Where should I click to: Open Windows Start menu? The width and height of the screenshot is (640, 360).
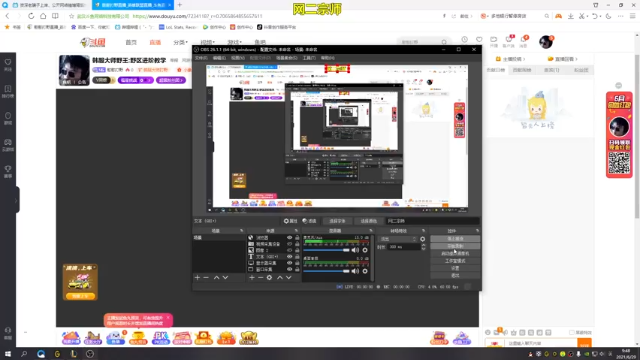8,354
